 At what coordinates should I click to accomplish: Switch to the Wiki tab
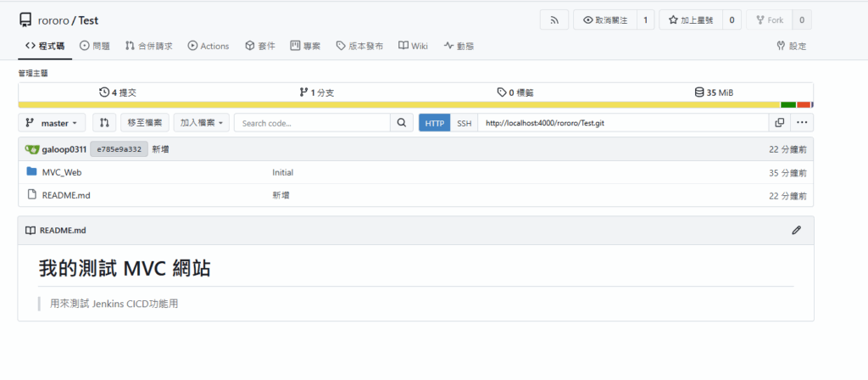[x=413, y=46]
